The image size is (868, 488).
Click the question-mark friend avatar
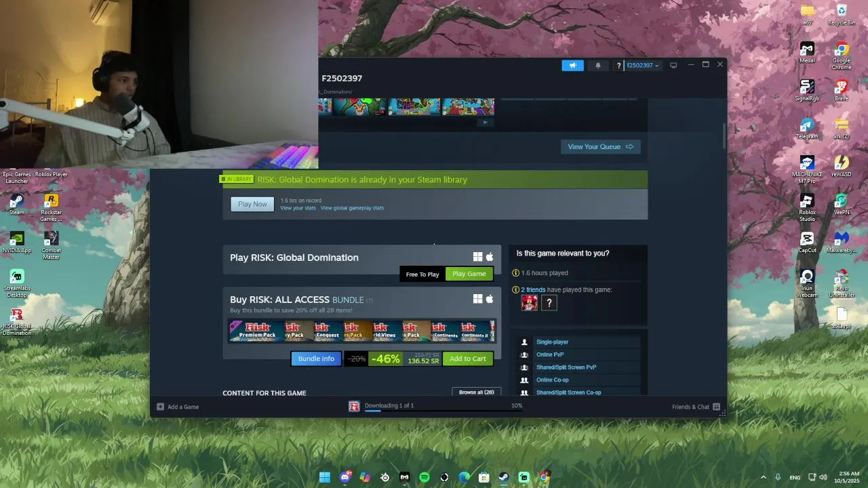[x=549, y=303]
